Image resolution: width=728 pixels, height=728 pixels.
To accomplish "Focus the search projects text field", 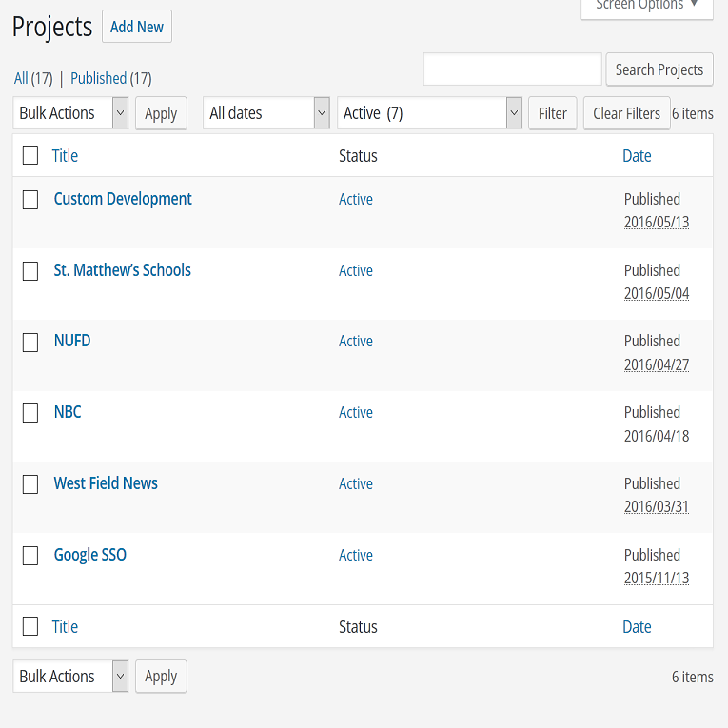I will tap(513, 69).
